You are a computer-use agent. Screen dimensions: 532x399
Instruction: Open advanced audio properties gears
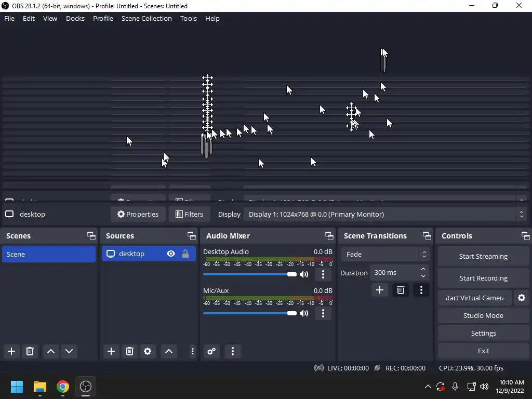(211, 351)
